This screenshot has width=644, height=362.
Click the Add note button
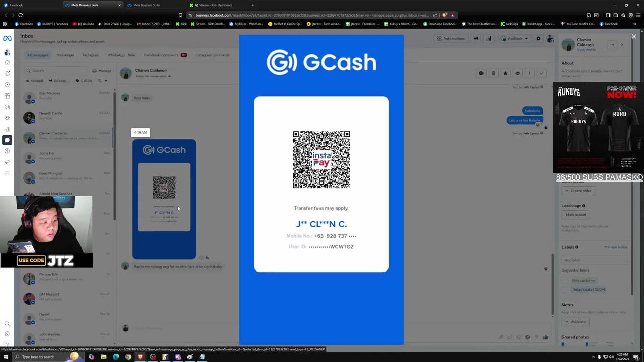(x=575, y=322)
